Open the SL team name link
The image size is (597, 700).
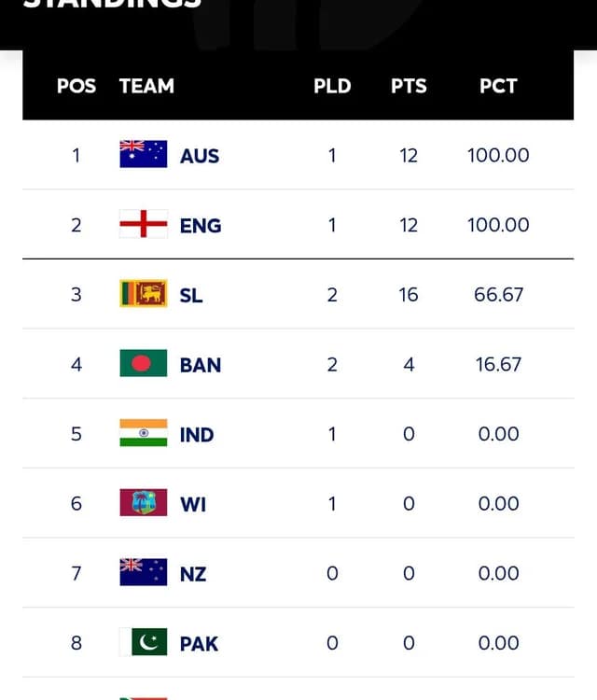191,295
